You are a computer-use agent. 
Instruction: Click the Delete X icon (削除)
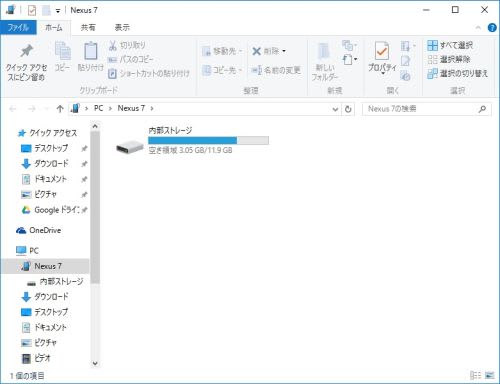coord(256,51)
